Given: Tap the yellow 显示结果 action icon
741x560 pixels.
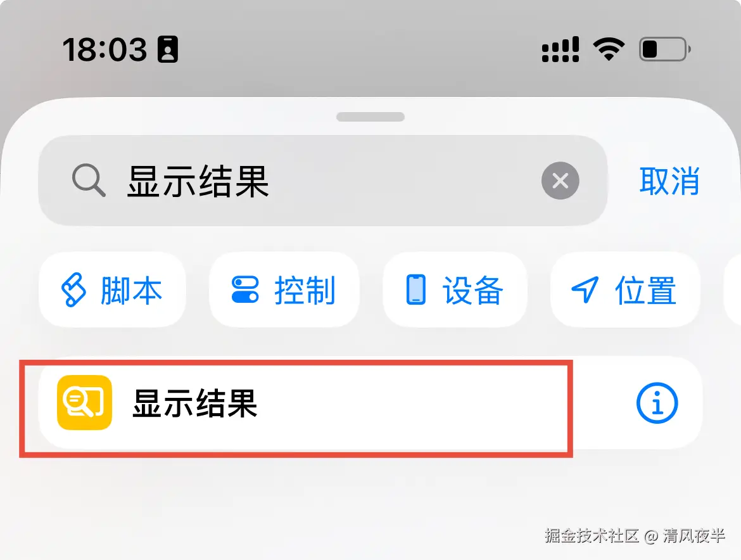Looking at the screenshot, I should (x=85, y=403).
